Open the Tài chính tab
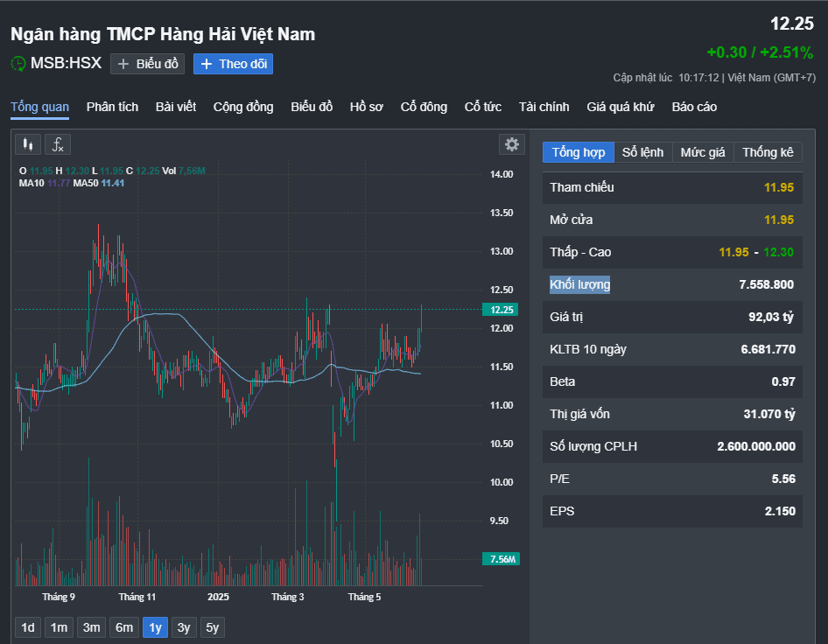The width and height of the screenshot is (828, 644). [544, 107]
